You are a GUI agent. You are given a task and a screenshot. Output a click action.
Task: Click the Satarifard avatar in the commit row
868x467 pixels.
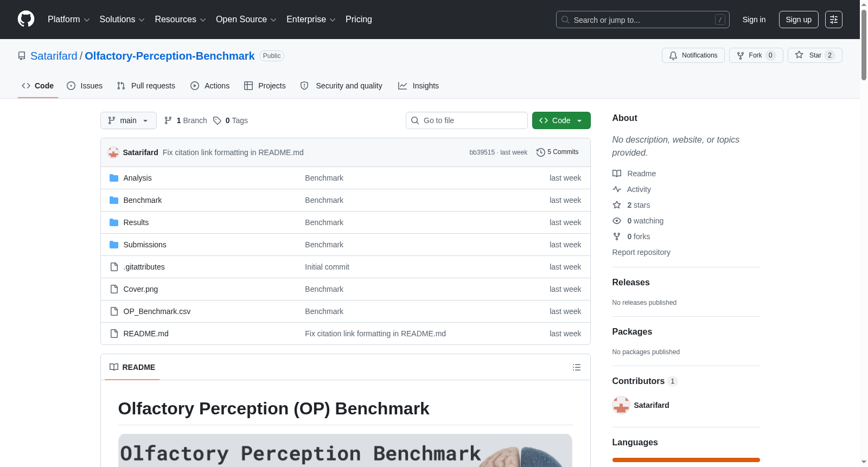click(x=113, y=152)
